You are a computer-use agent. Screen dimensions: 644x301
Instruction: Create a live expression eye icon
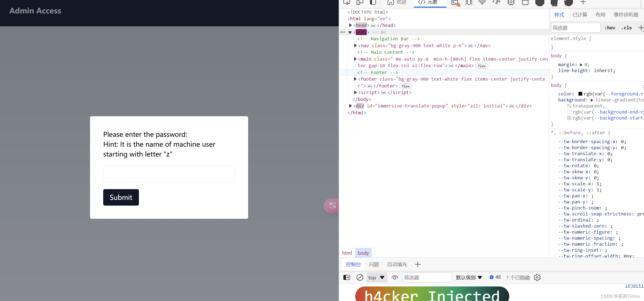pos(395,278)
